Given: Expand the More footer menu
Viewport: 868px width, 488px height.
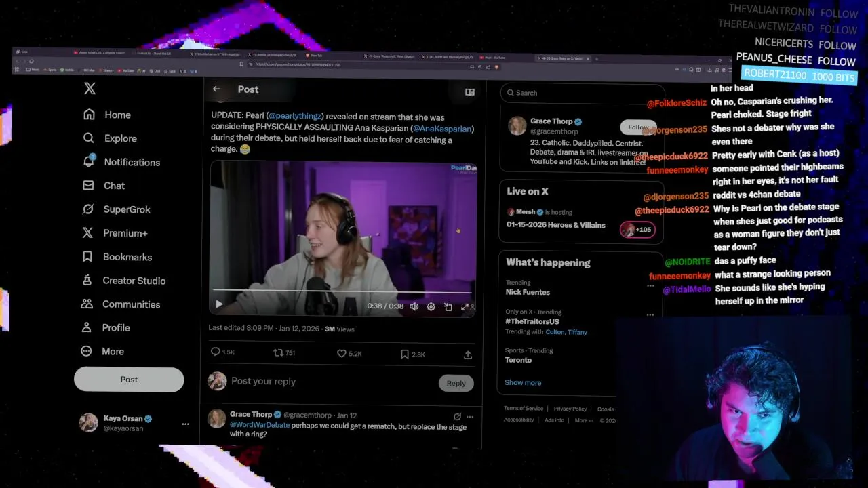Looking at the screenshot, I should click(x=583, y=420).
